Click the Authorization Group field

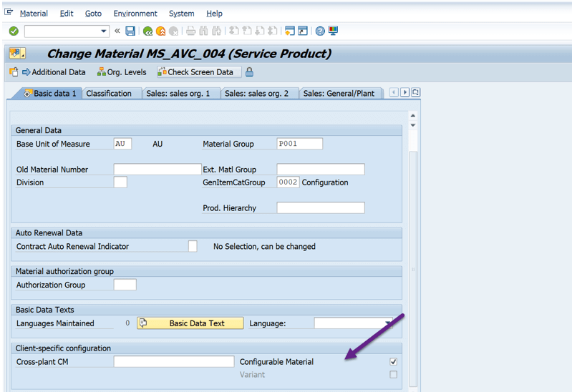click(x=125, y=285)
